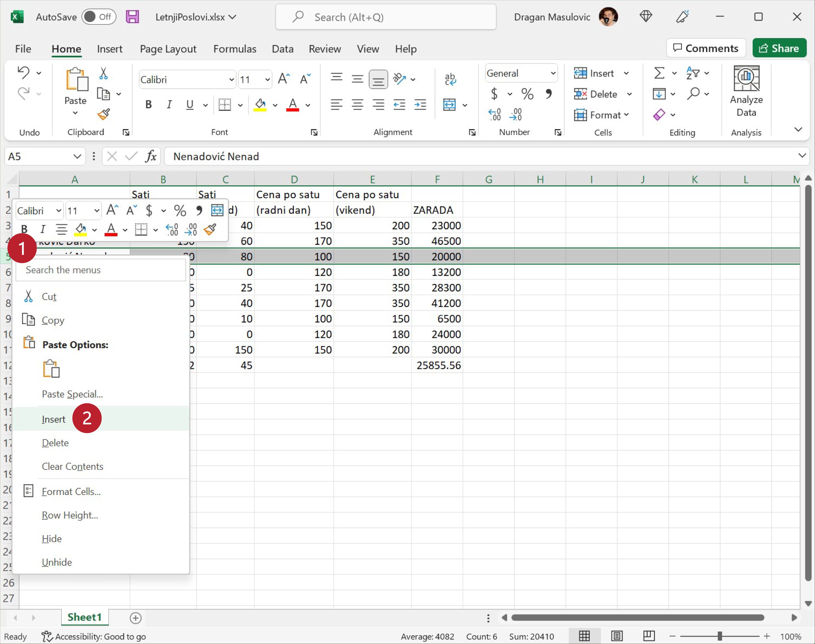Click the zoom slider handle in status bar

pos(719,636)
